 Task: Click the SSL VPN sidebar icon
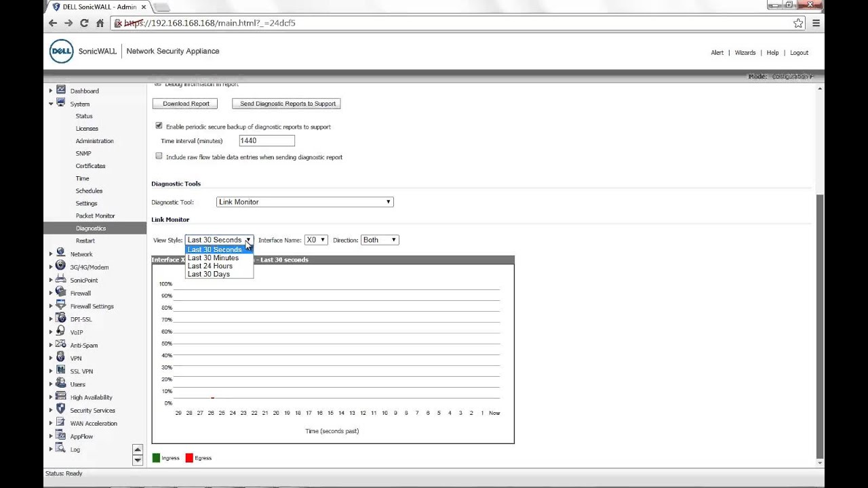coord(61,370)
